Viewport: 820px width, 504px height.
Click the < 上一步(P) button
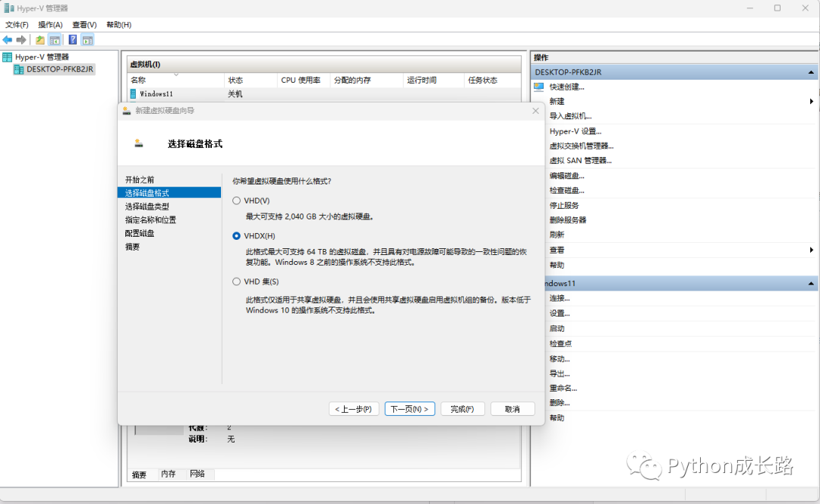click(354, 409)
